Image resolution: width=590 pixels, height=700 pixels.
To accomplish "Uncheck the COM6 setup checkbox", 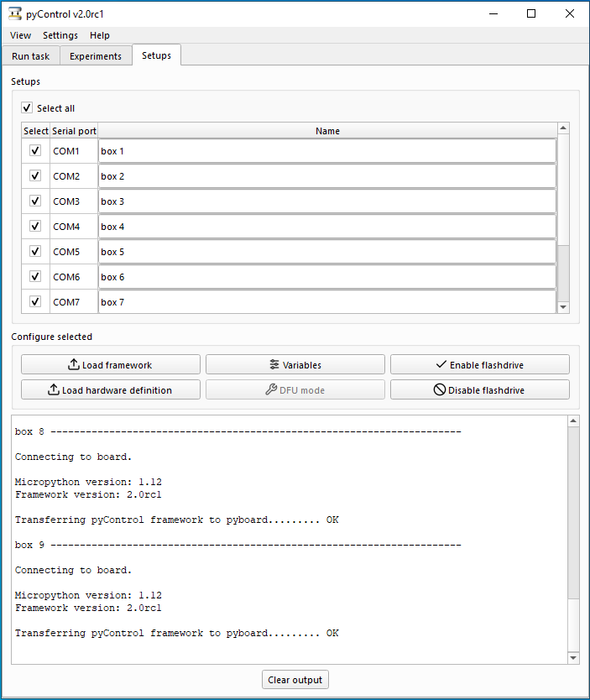I will [x=34, y=276].
